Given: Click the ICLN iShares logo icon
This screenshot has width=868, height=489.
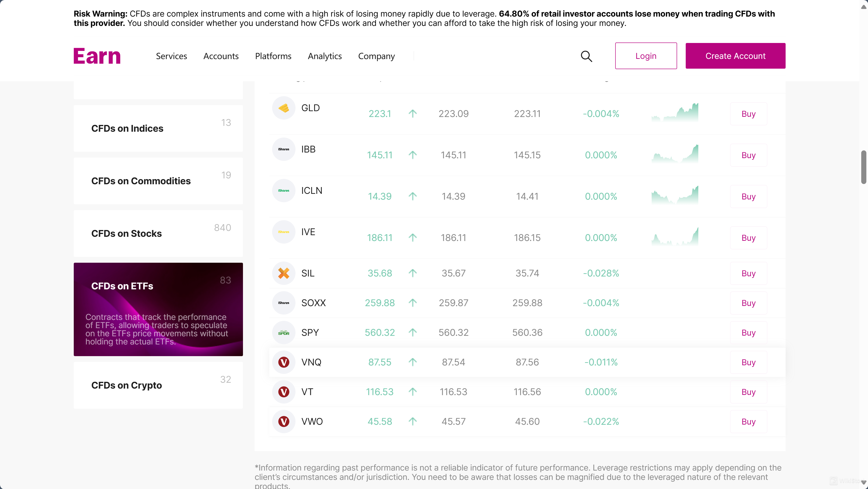Looking at the screenshot, I should click(283, 191).
